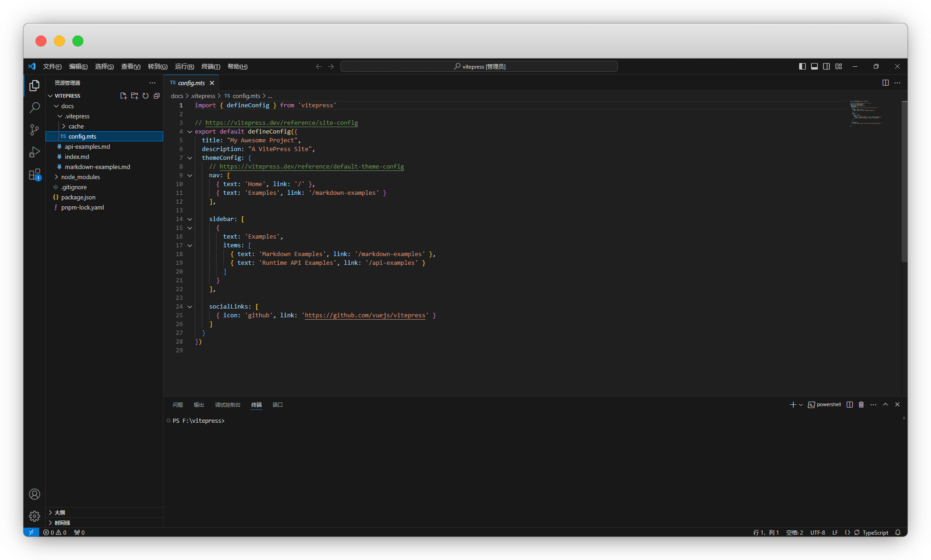Open the 终端(T) menu
931x560 pixels.
point(211,66)
